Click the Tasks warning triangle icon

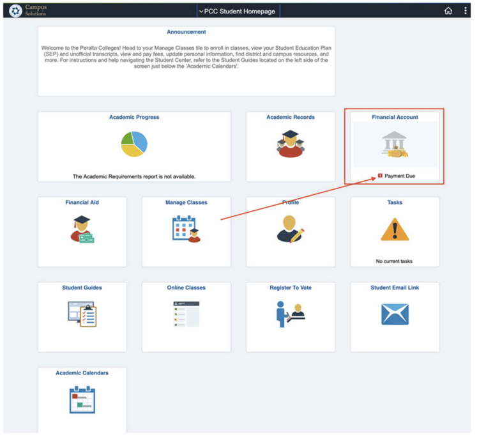pos(395,229)
